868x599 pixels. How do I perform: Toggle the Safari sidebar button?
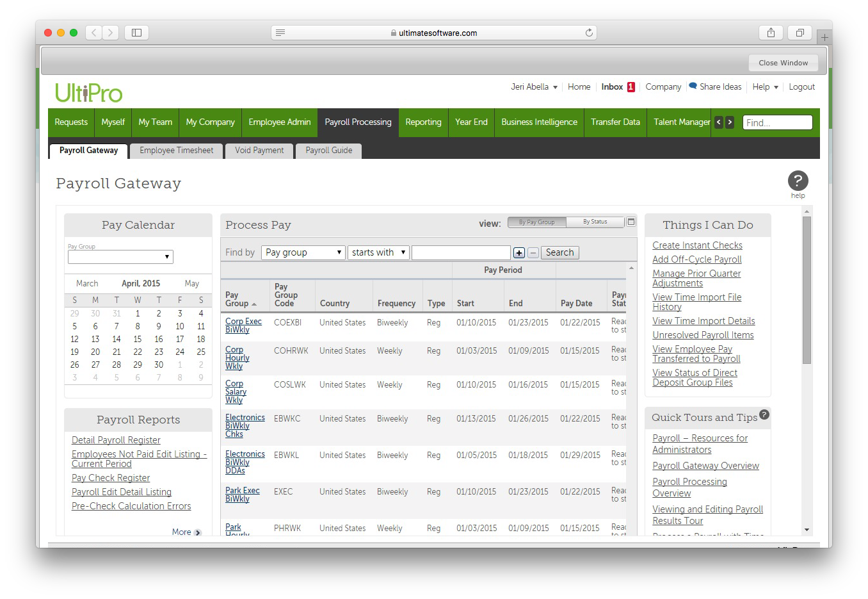point(136,33)
